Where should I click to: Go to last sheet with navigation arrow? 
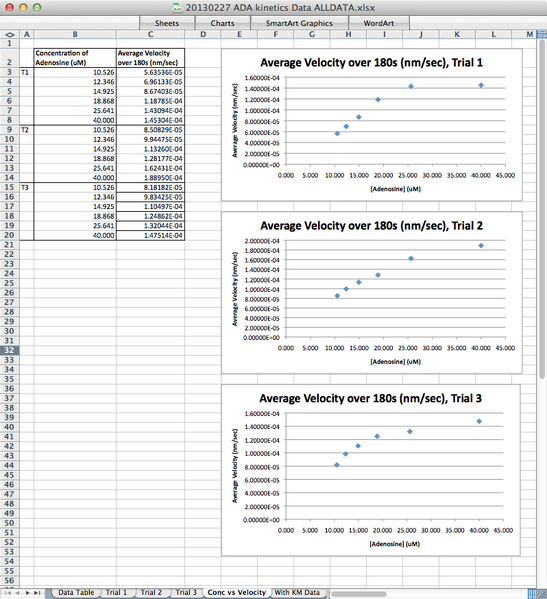37,593
